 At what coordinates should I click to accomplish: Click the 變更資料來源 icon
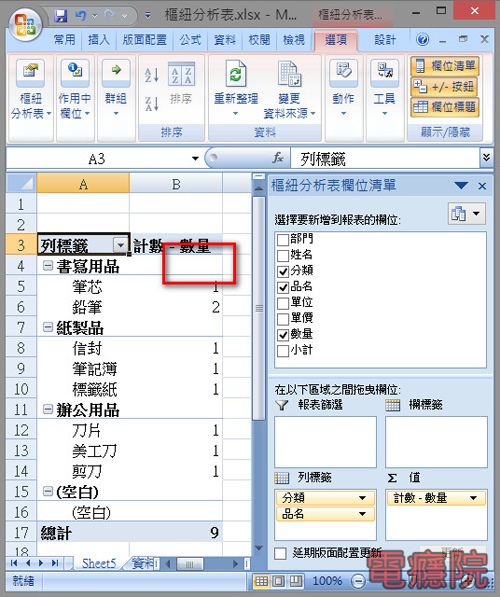click(289, 73)
